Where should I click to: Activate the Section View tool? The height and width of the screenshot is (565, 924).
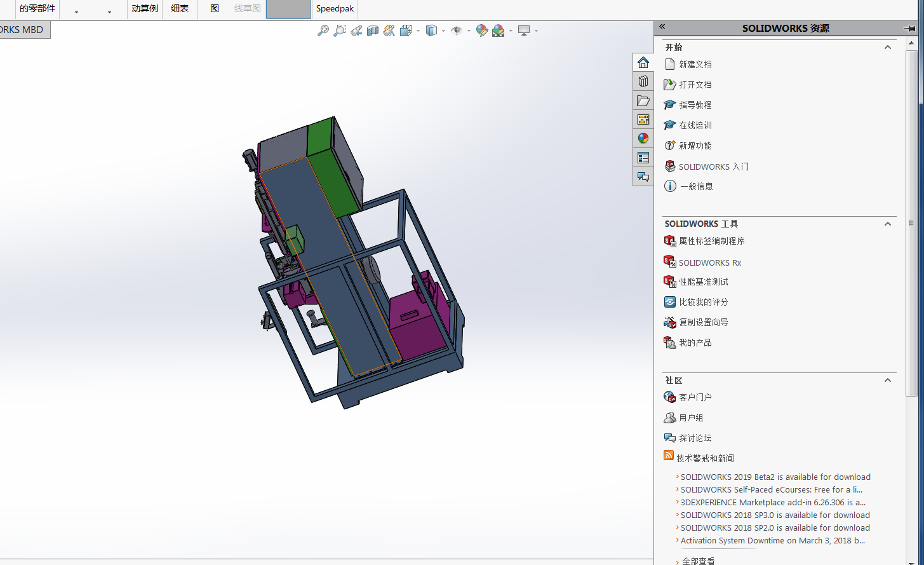[373, 31]
